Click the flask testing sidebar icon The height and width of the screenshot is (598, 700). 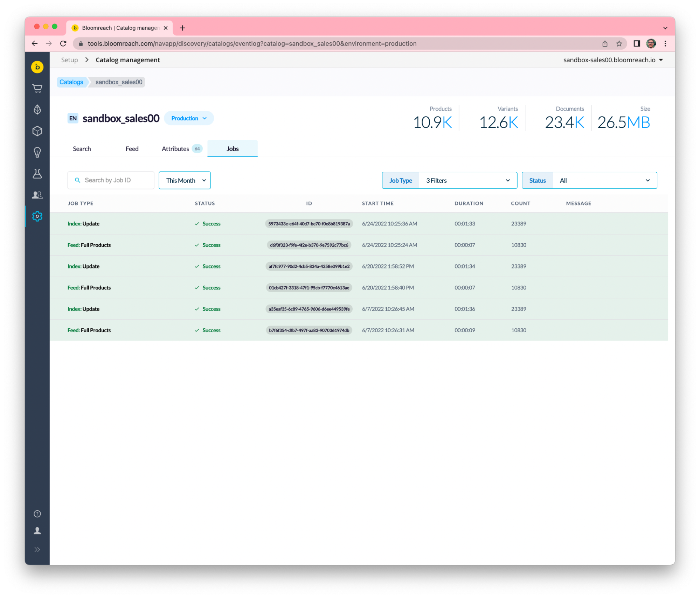(37, 174)
